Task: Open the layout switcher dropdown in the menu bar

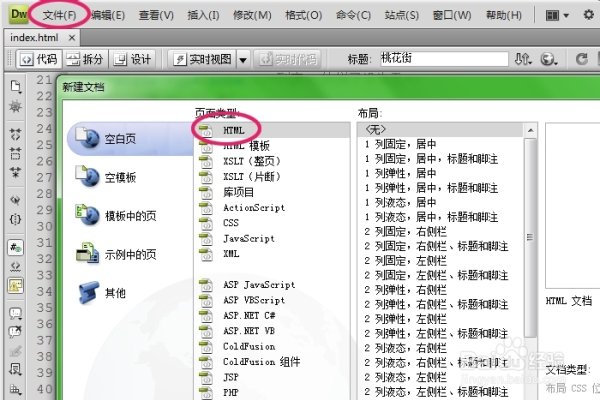Action: coord(558,15)
